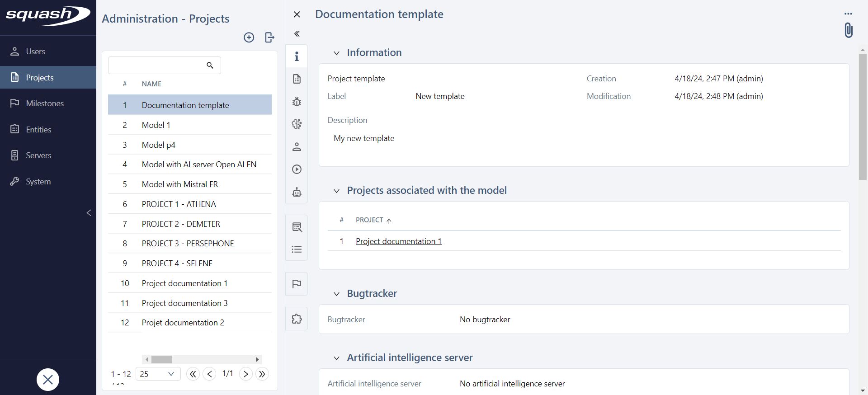Open the plugins puzzle piece icon
Viewport: 868px width, 395px height.
(297, 319)
